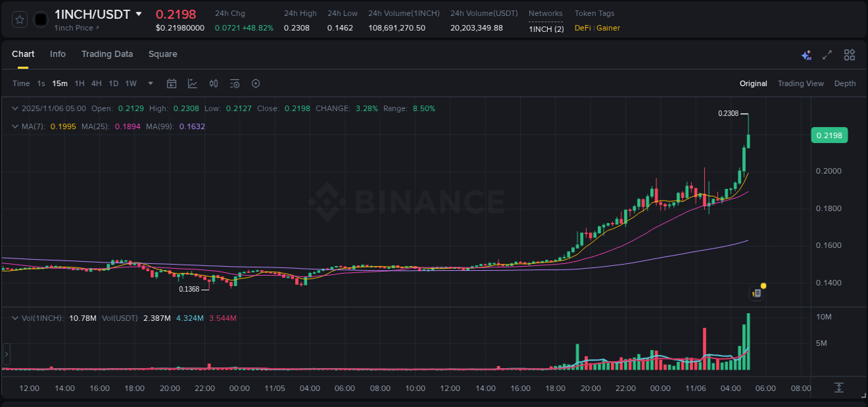Collapse the Vol indicator row chevron
Image resolution: width=868 pixels, height=407 pixels.
click(x=15, y=317)
